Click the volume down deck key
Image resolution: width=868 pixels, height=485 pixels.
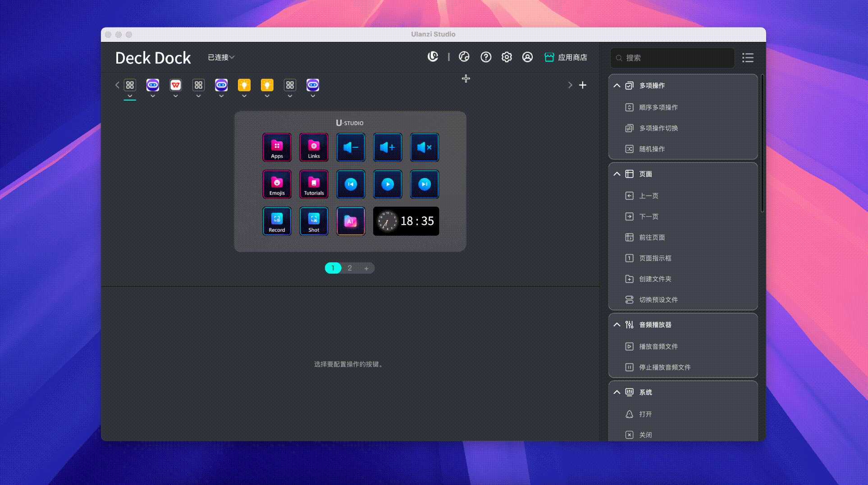(351, 147)
